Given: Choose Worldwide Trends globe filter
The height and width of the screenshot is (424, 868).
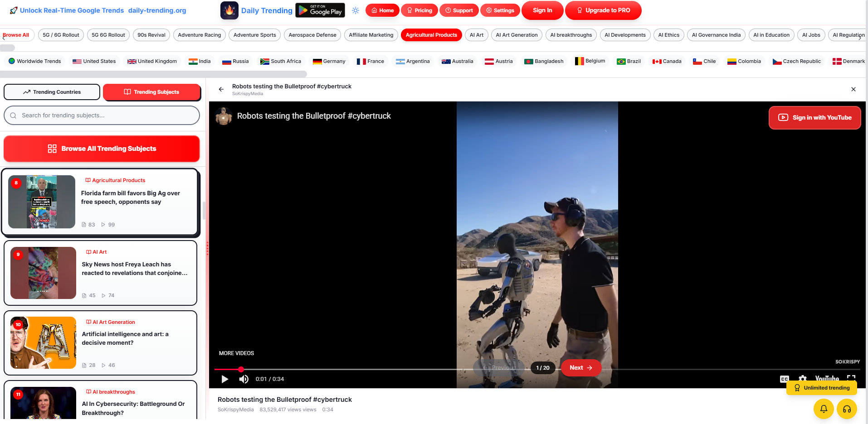Looking at the screenshot, I should point(35,61).
